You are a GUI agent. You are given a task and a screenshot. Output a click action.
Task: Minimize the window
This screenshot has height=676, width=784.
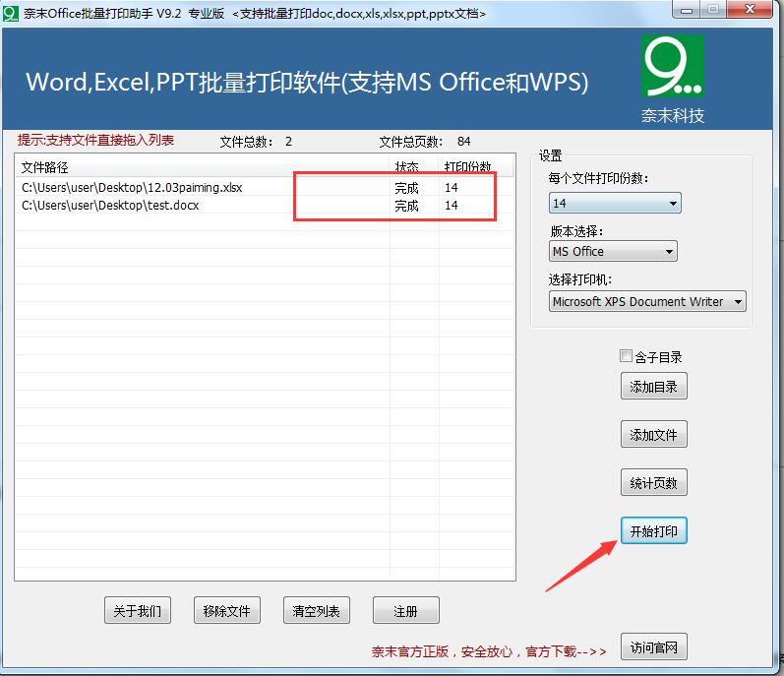[x=687, y=10]
